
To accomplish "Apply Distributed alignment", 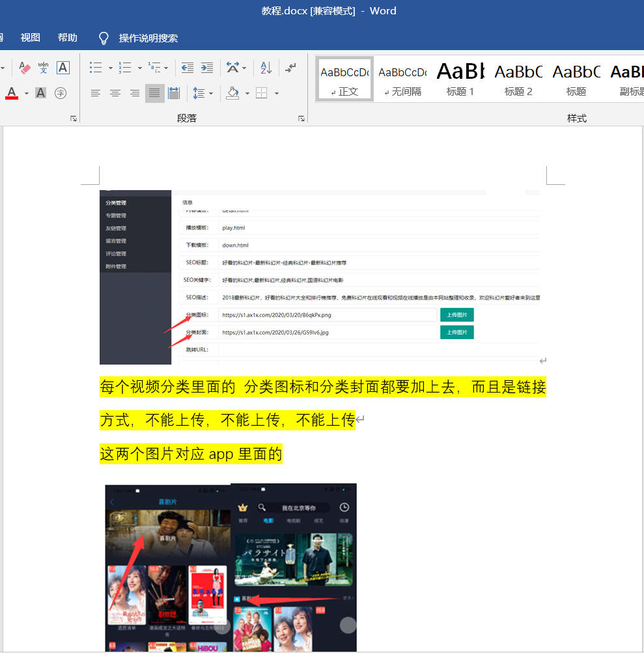I will click(174, 93).
